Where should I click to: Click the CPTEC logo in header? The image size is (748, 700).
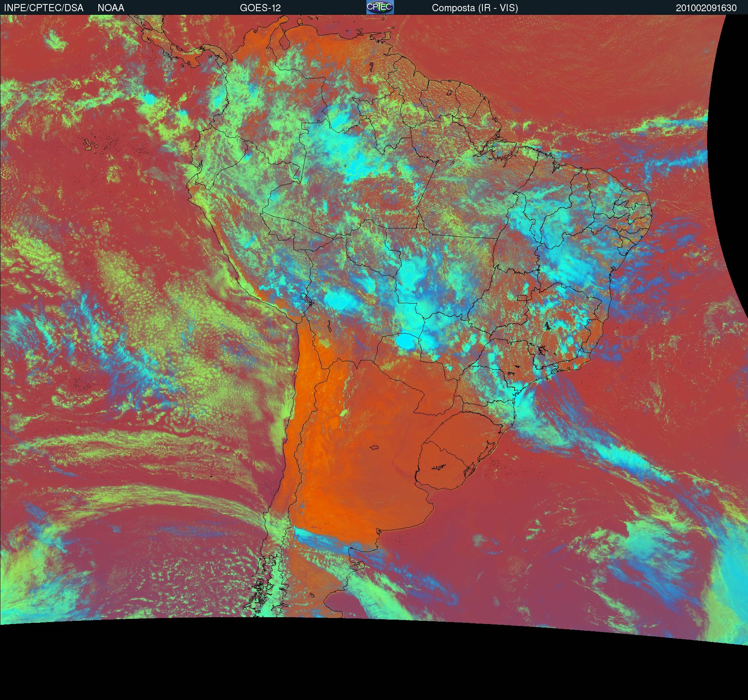380,7
